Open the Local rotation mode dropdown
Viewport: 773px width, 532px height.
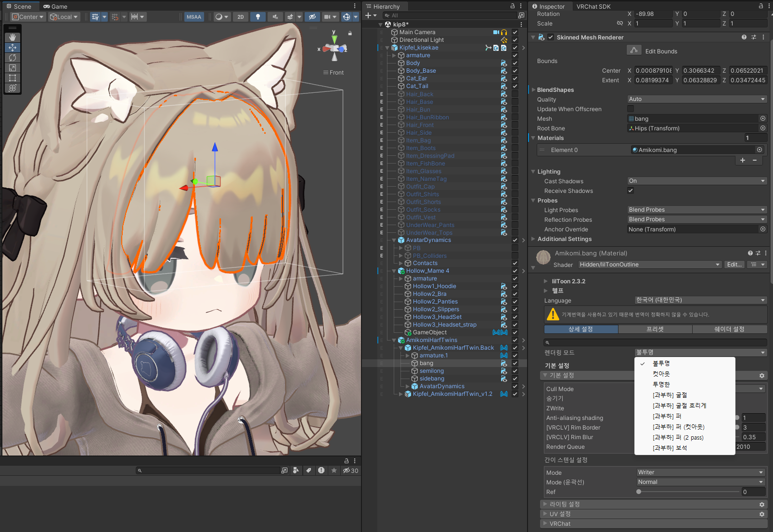[x=64, y=17]
